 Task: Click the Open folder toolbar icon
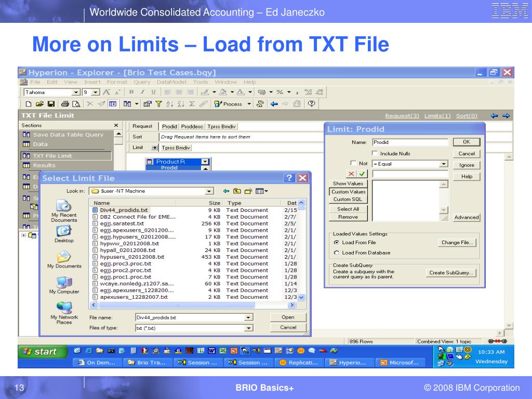[x=39, y=104]
